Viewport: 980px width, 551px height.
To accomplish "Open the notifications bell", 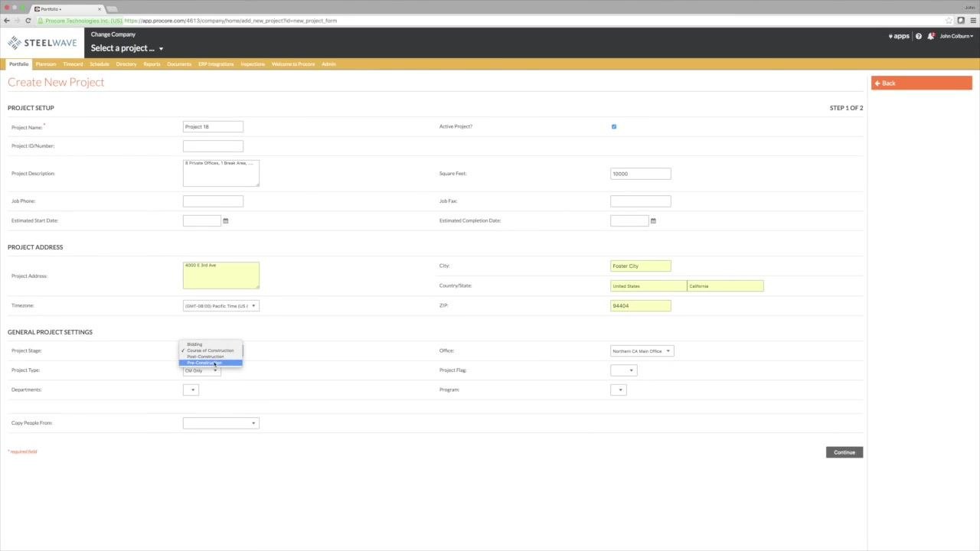I will click(931, 36).
